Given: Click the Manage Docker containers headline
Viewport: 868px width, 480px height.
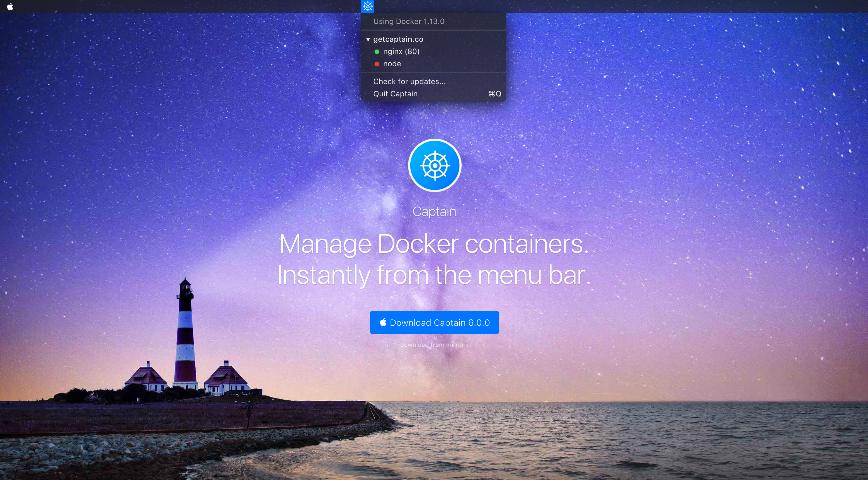Looking at the screenshot, I should coord(434,244).
